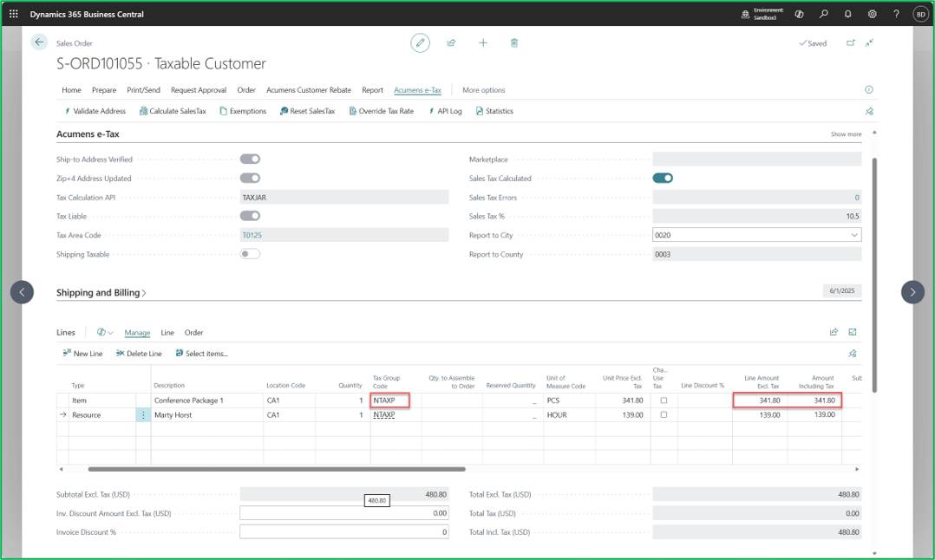Click the Validate Address action
The image size is (935, 560).
(95, 112)
